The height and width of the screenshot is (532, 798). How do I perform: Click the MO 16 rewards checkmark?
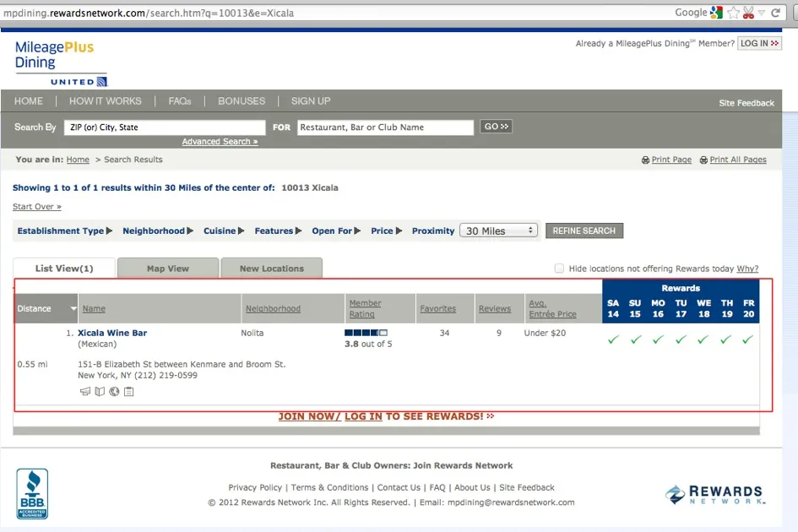point(658,339)
